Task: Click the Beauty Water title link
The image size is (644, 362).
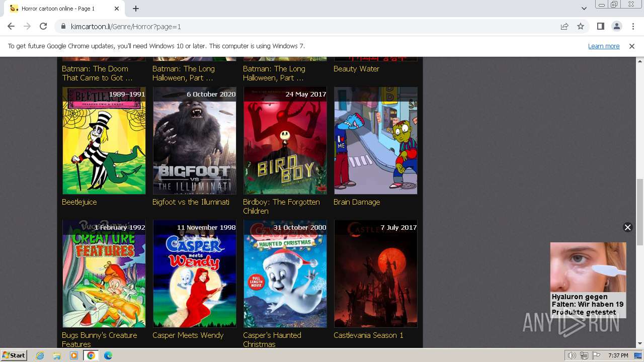Action: coord(356,69)
